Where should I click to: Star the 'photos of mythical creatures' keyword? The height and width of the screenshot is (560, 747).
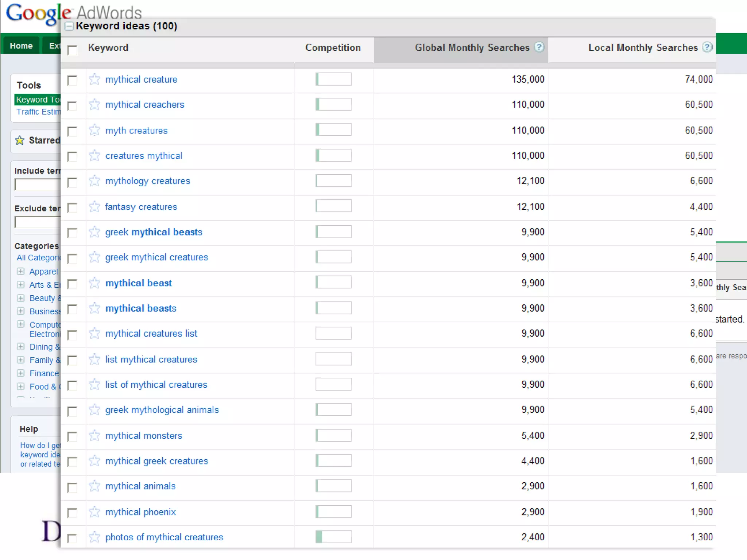94,537
